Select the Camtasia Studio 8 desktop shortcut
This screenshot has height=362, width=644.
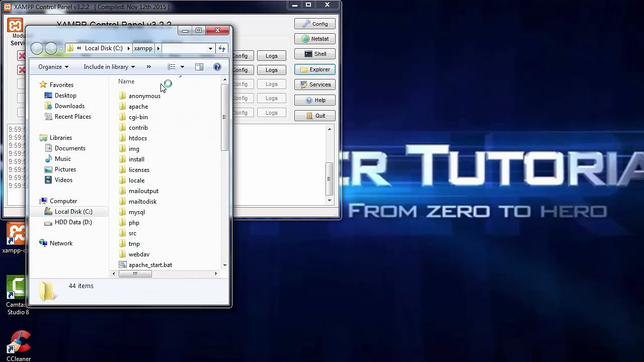(18, 296)
